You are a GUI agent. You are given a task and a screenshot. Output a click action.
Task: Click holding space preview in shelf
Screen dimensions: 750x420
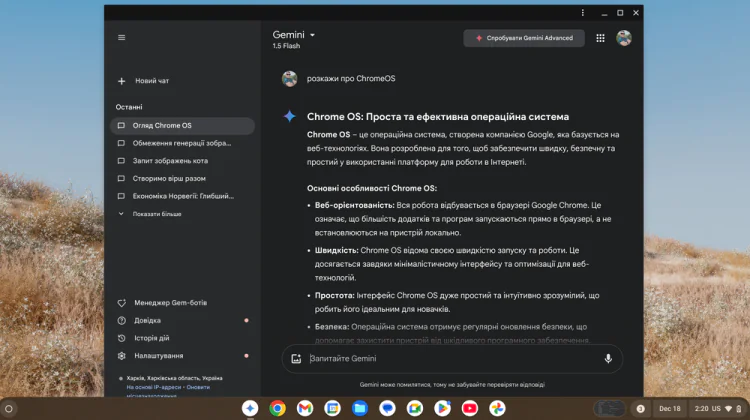click(x=610, y=409)
